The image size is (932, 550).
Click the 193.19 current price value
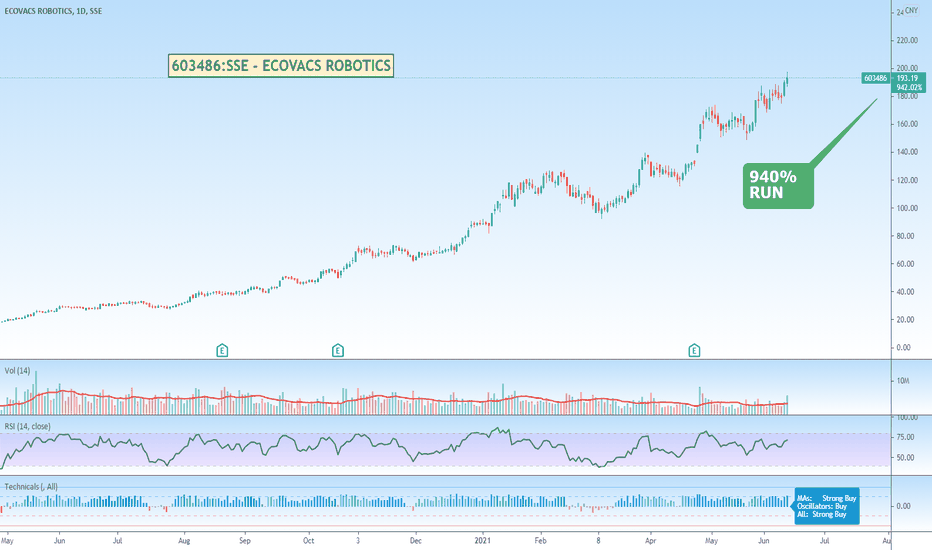tap(908, 78)
